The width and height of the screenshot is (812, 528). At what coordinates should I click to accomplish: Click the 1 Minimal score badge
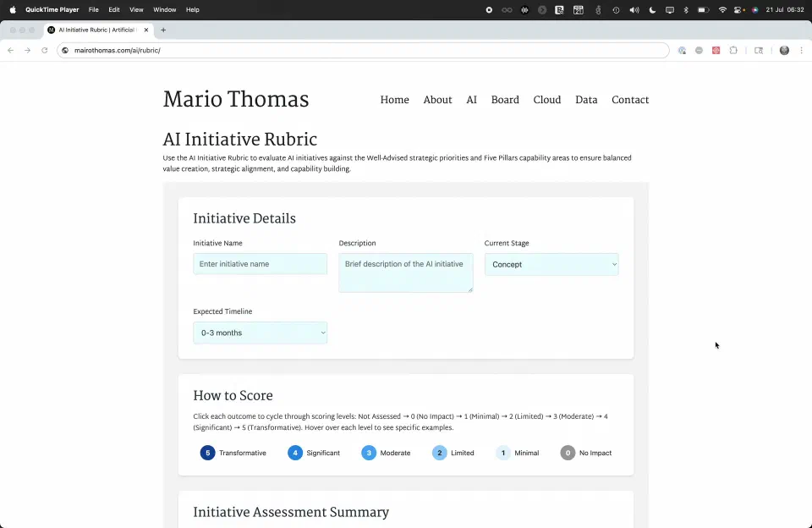pyautogui.click(x=502, y=453)
